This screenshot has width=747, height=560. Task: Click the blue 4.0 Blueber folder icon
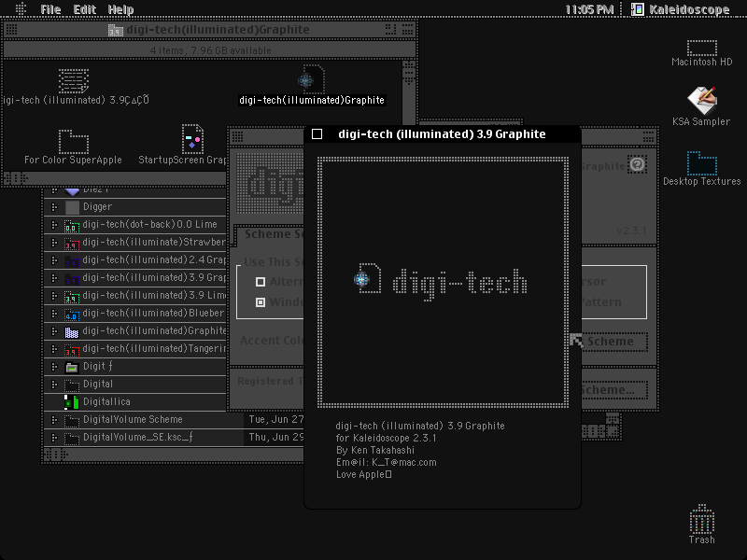click(72, 314)
